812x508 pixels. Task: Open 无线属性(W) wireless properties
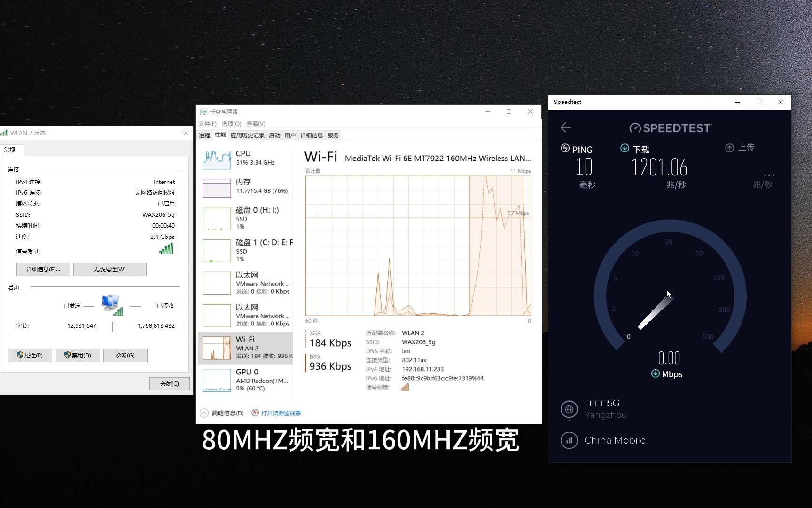click(109, 269)
